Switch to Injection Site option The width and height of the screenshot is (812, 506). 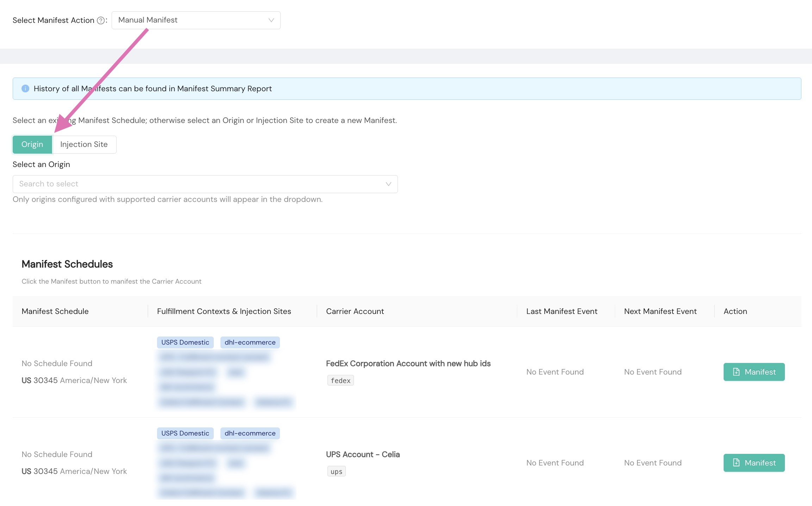pos(84,144)
